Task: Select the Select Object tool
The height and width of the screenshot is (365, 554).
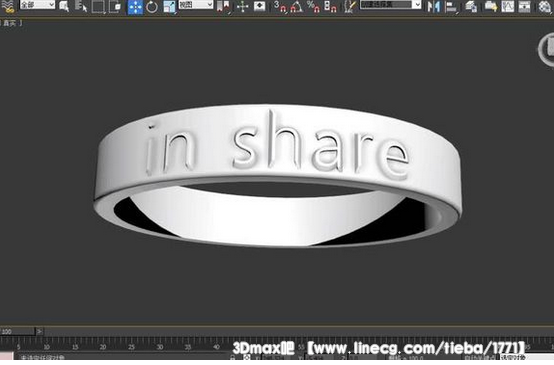Action: coord(64,6)
